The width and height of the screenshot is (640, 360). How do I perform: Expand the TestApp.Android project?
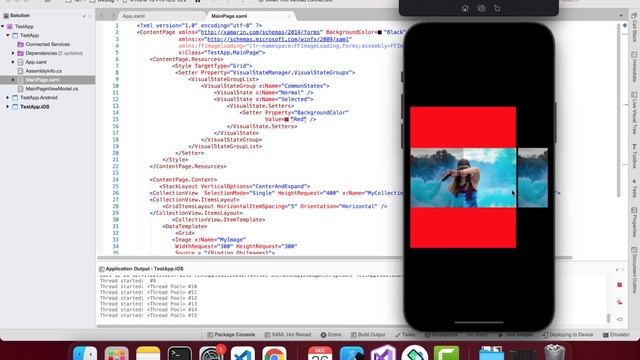pos(8,98)
